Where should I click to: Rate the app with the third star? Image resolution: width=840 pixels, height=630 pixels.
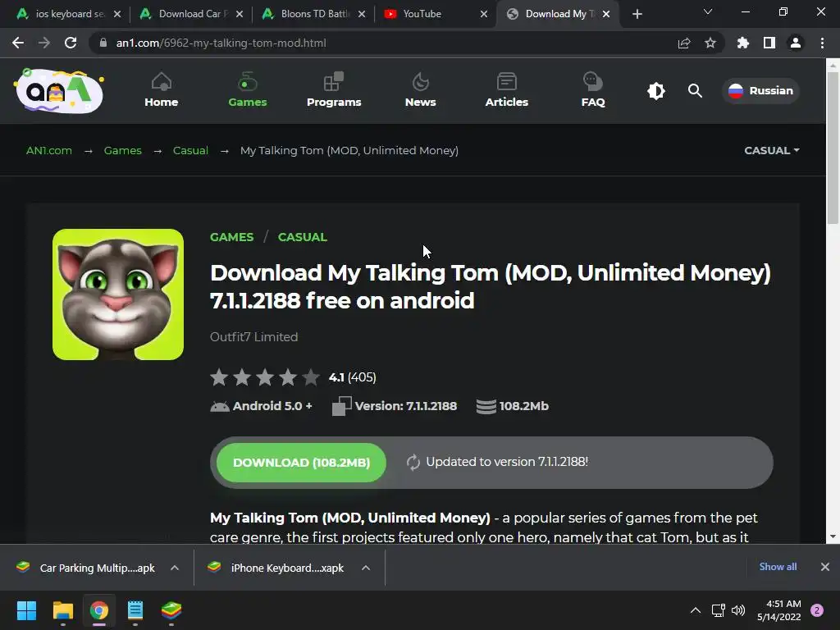tap(265, 377)
